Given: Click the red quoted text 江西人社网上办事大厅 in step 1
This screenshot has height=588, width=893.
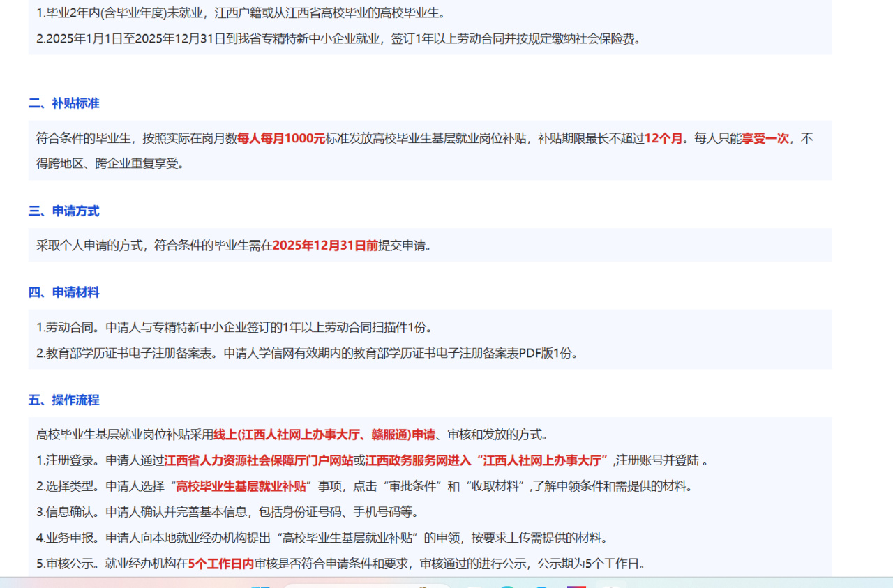Looking at the screenshot, I should (542, 460).
